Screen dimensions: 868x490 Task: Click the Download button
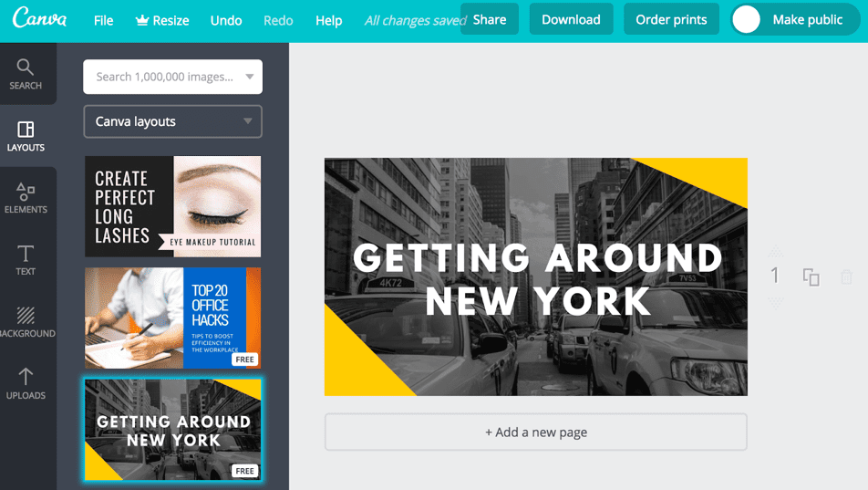pos(571,19)
